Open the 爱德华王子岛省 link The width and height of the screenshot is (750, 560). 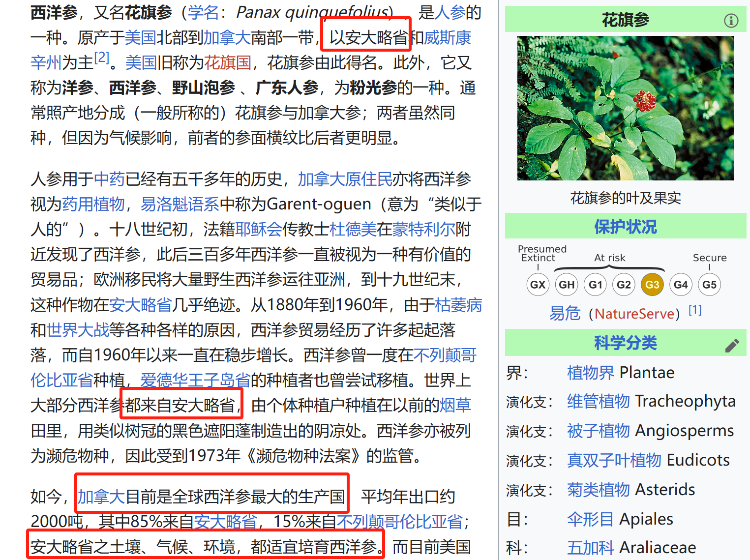pyautogui.click(x=195, y=381)
